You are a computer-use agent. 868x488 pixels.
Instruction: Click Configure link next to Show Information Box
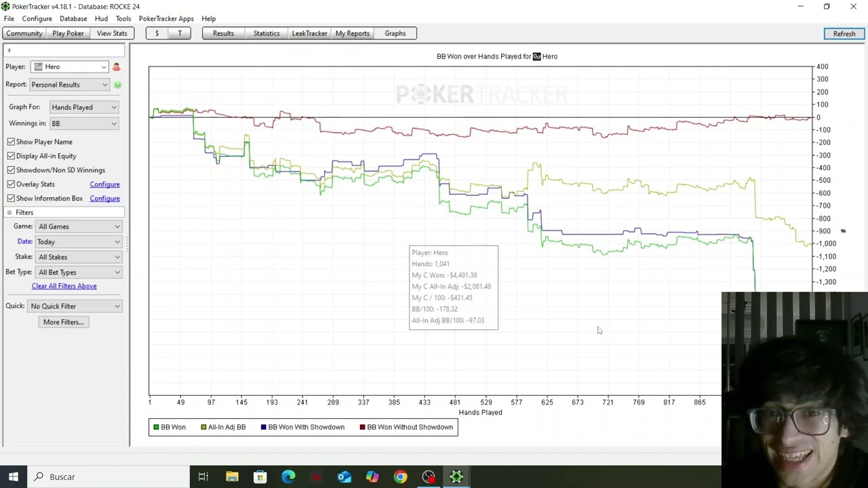click(104, 199)
